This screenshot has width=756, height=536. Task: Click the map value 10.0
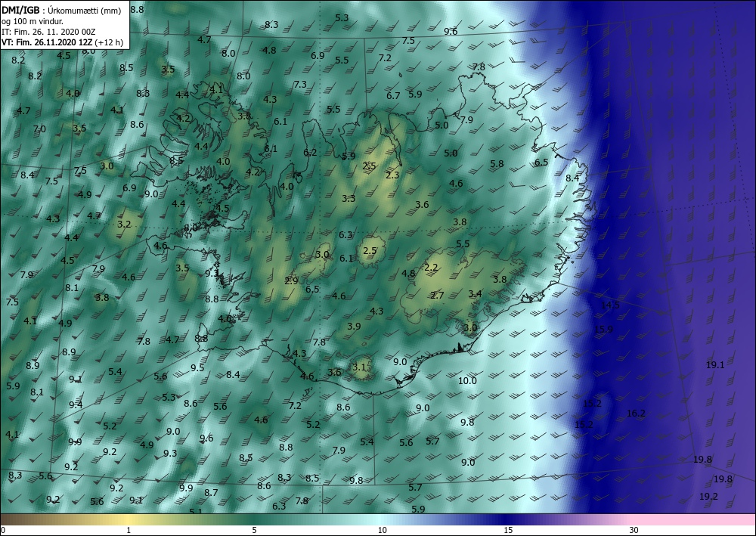click(x=467, y=381)
